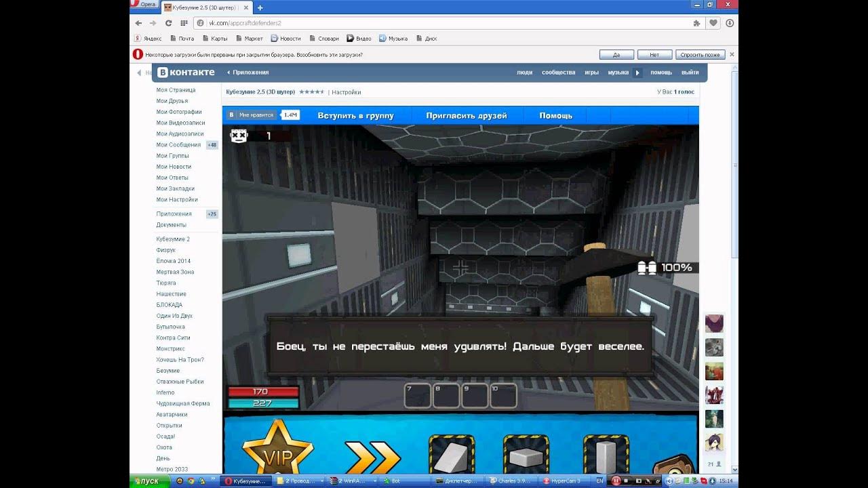Open сообщества in VK header
The height and width of the screenshot is (488, 868).
(558, 73)
